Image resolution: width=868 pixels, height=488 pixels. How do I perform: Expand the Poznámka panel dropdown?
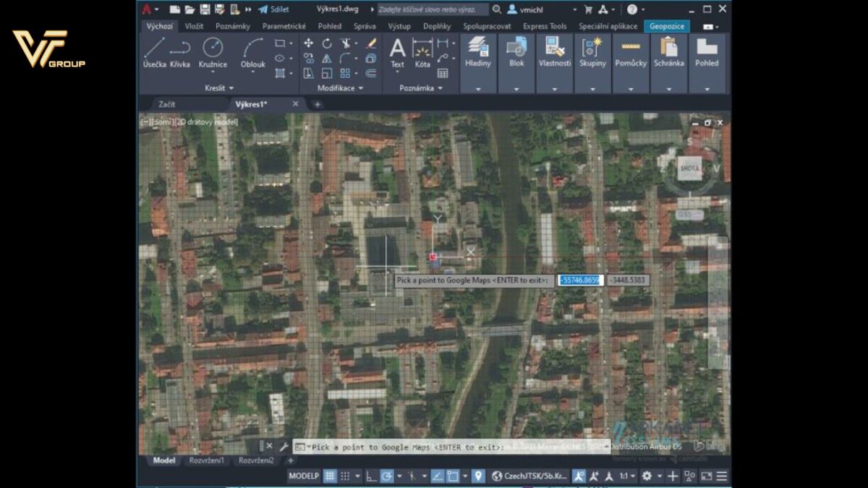[421, 88]
